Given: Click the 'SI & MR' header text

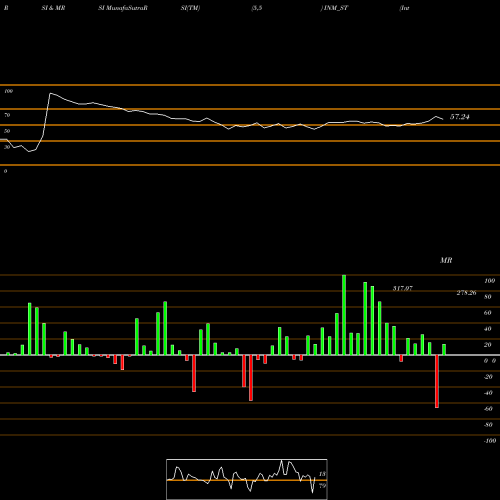Looking at the screenshot, I should 53,8.
